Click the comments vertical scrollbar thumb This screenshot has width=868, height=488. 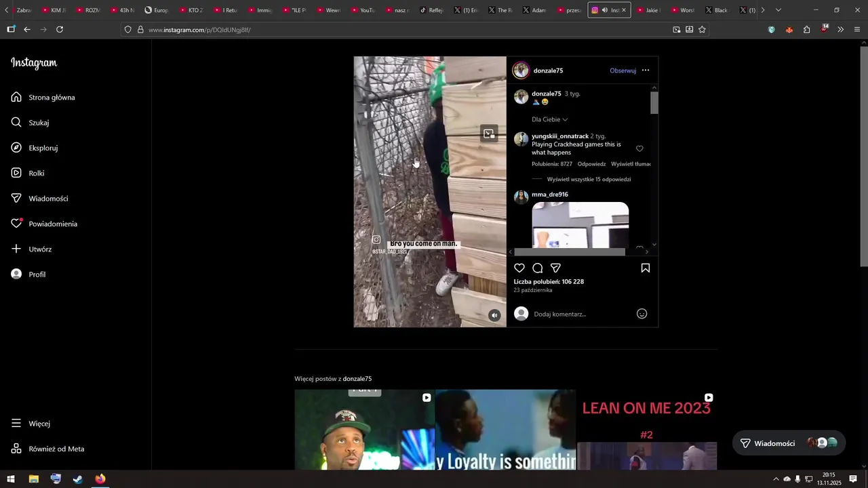[x=654, y=103]
